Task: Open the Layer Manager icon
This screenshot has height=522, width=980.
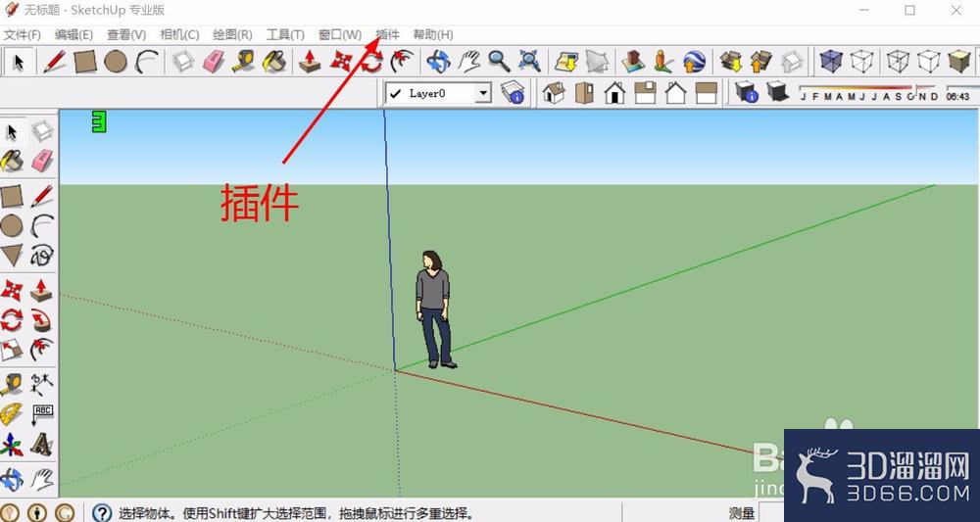Action: pos(513,92)
